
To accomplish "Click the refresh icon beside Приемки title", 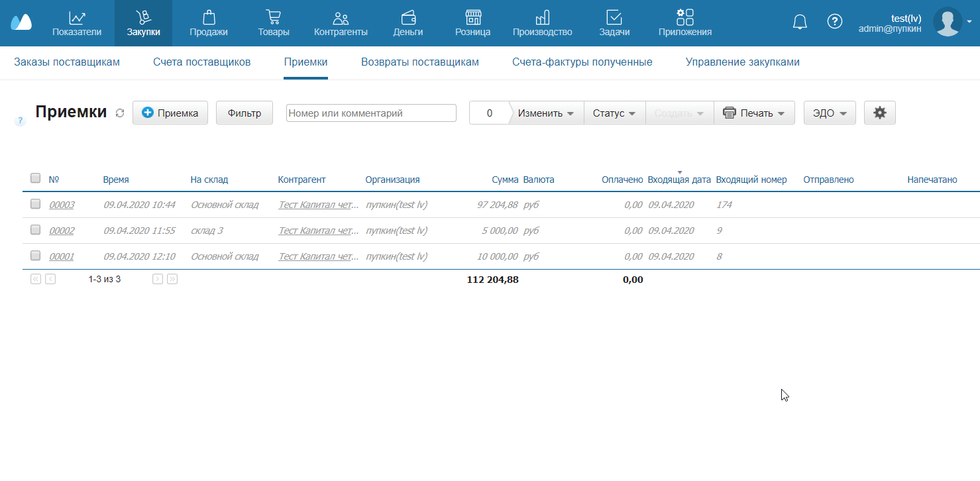I will pyautogui.click(x=120, y=113).
